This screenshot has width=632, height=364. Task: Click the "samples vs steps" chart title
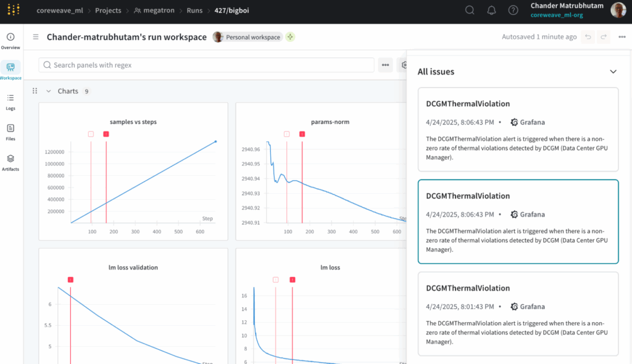[x=133, y=122]
